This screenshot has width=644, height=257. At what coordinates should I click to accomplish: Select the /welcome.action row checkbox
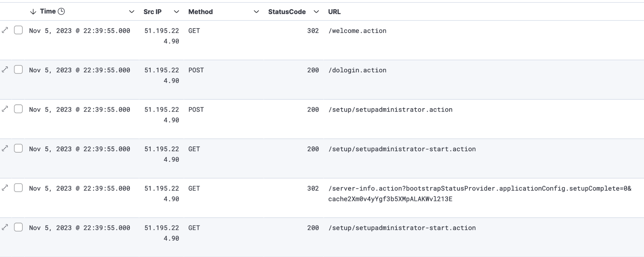18,30
